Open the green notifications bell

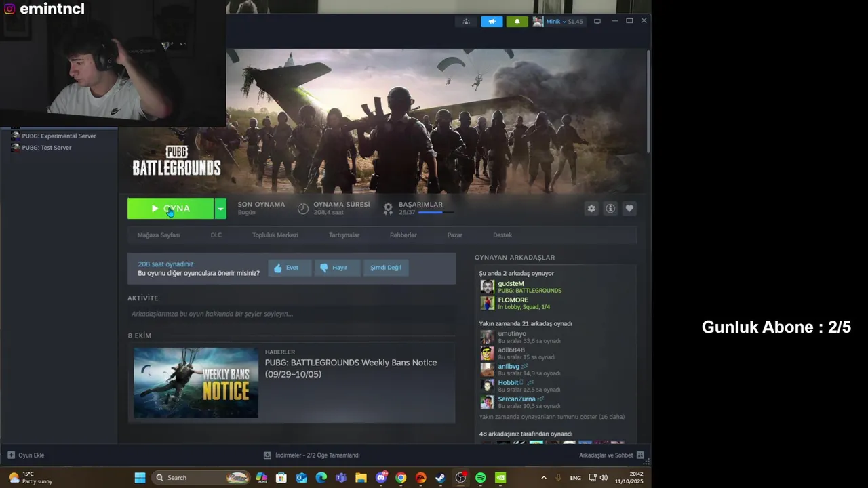[x=517, y=22]
